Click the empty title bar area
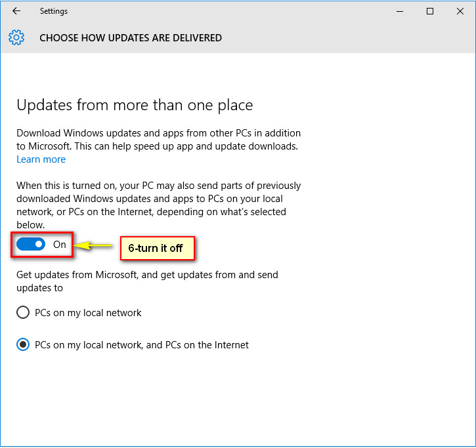The image size is (476, 448). 230,11
